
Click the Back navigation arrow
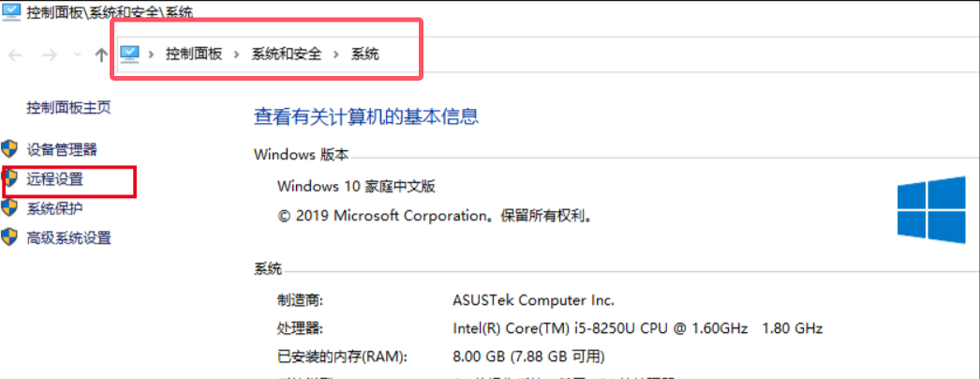pos(15,55)
